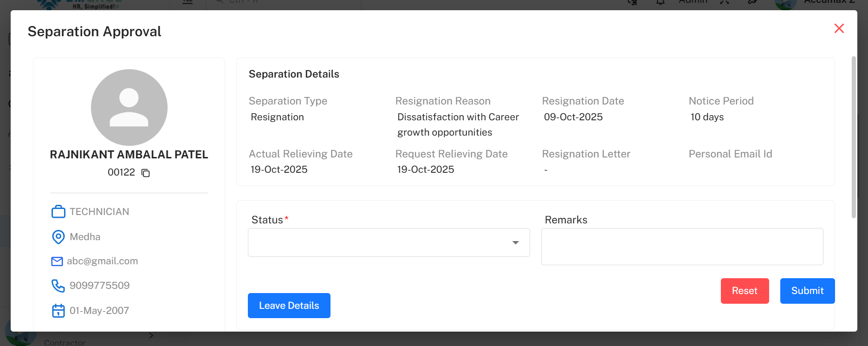Viewport: 868px width, 346px height.
Task: Submit the separation approval form
Action: (x=807, y=291)
